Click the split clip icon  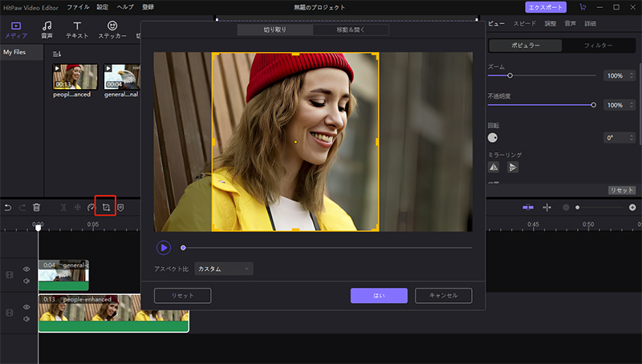pyautogui.click(x=63, y=208)
